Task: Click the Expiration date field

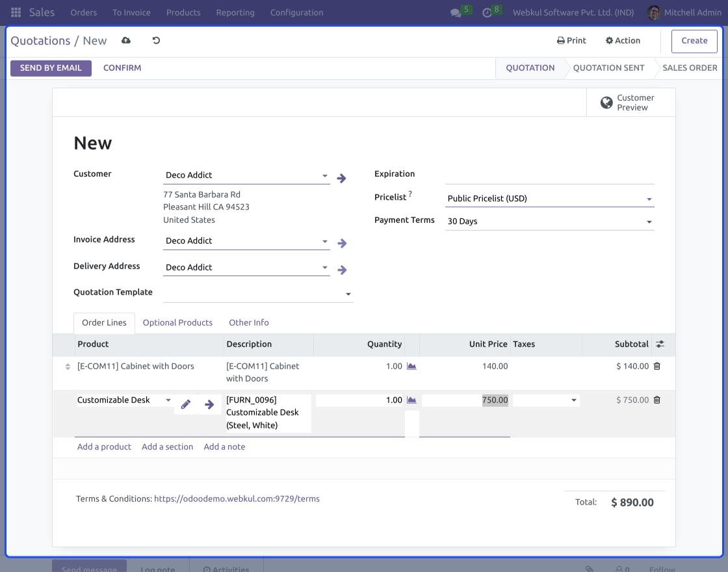Action: [550, 175]
